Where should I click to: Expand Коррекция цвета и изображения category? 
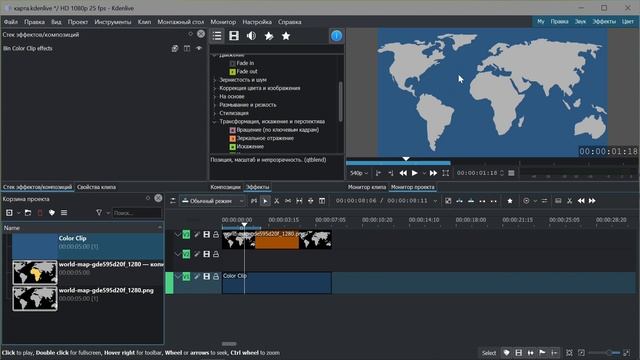coord(215,88)
